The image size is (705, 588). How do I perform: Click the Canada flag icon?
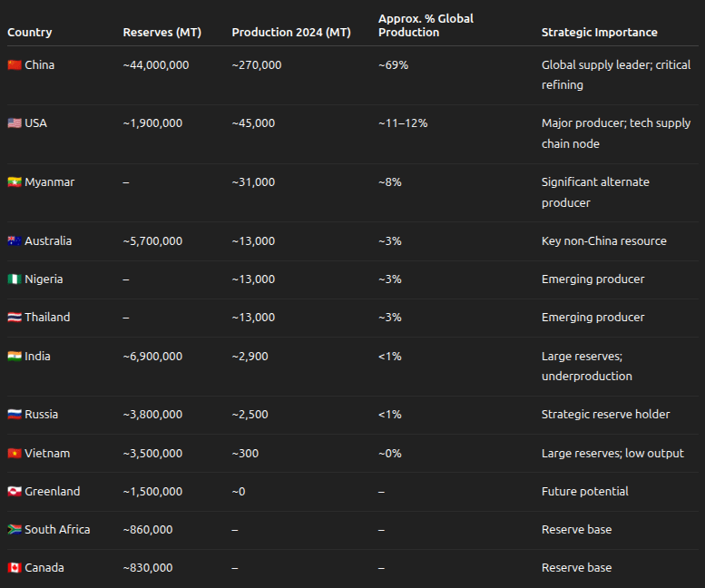tap(15, 568)
